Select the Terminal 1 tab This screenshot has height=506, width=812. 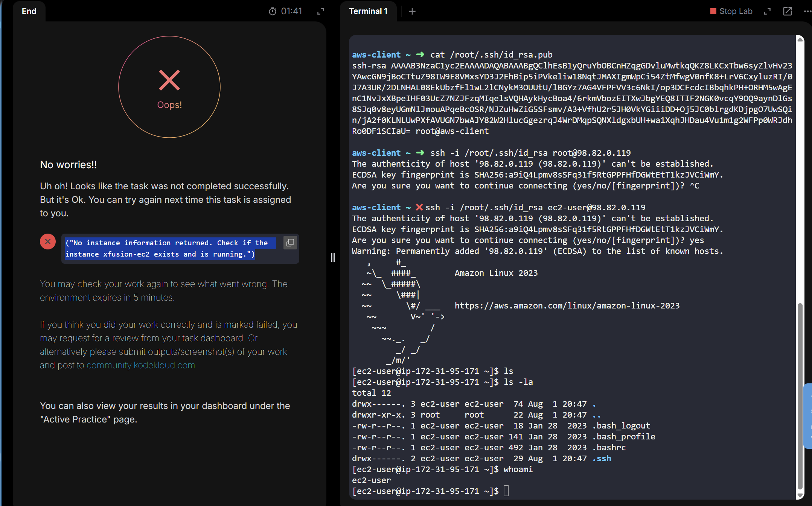(368, 11)
